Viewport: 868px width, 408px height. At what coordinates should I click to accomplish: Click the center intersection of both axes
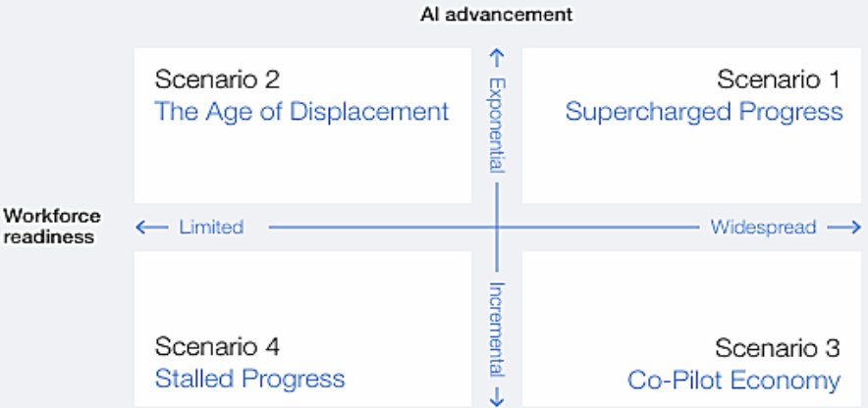497,228
